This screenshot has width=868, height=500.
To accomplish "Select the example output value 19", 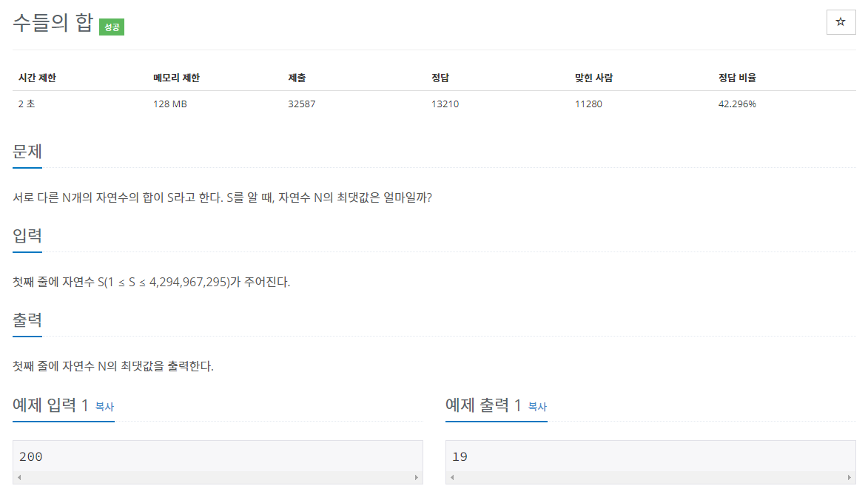I will tap(460, 457).
